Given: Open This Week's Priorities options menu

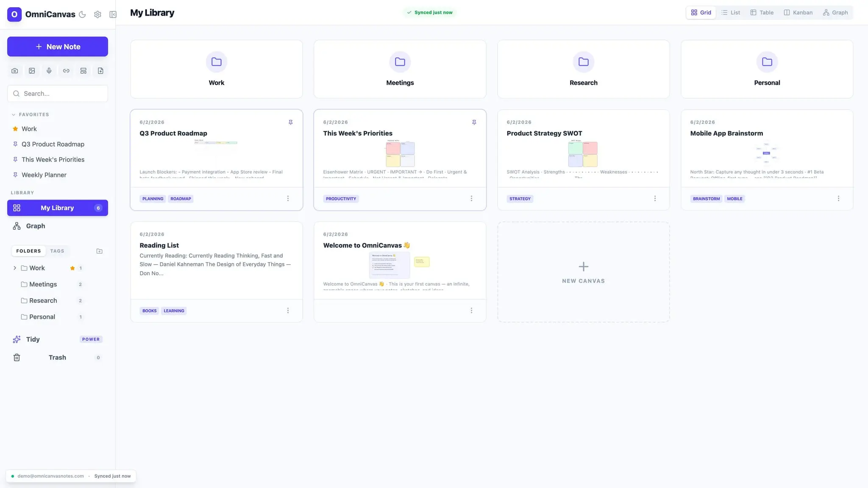Looking at the screenshot, I should [471, 199].
